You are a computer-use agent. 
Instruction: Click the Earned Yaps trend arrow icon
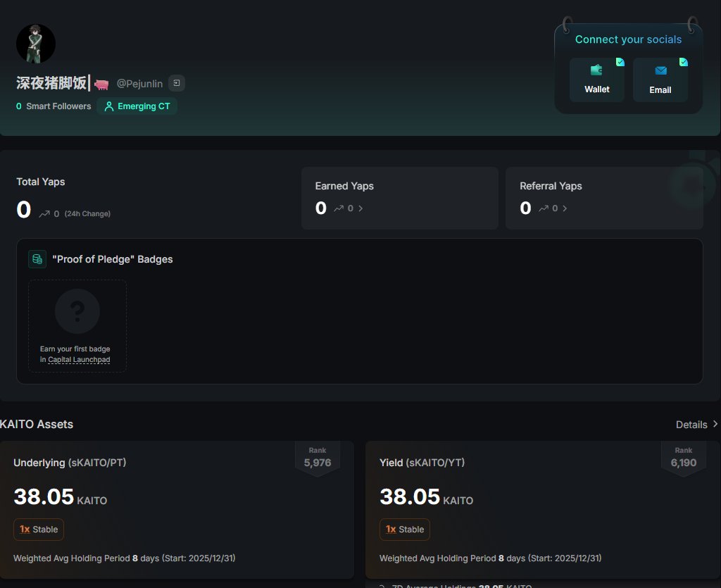coord(339,208)
